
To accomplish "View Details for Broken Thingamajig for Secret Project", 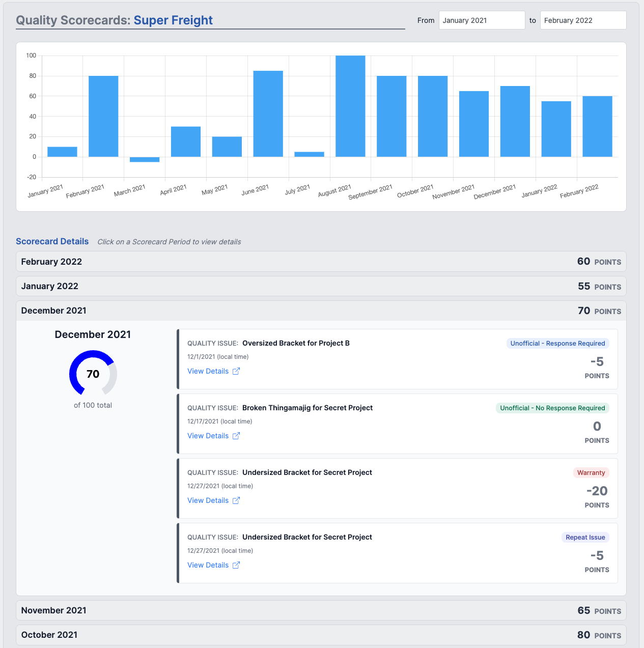I will point(208,436).
